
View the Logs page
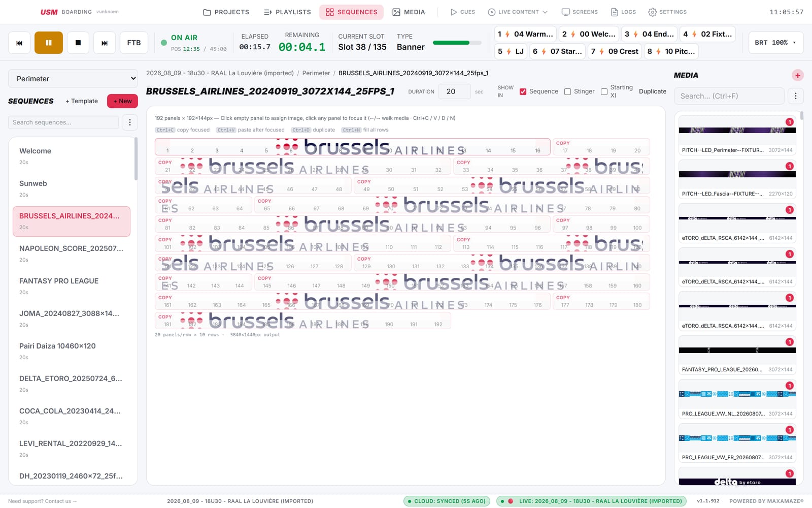click(x=623, y=12)
